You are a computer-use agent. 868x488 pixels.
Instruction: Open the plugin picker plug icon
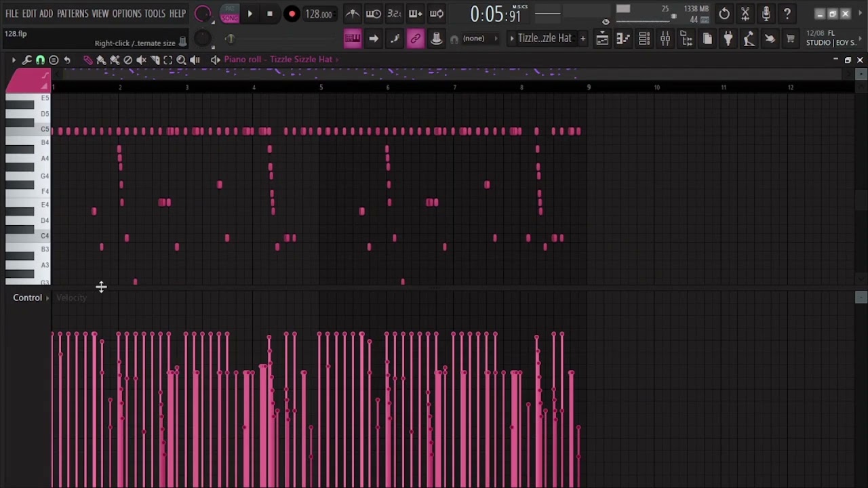pyautogui.click(x=728, y=39)
